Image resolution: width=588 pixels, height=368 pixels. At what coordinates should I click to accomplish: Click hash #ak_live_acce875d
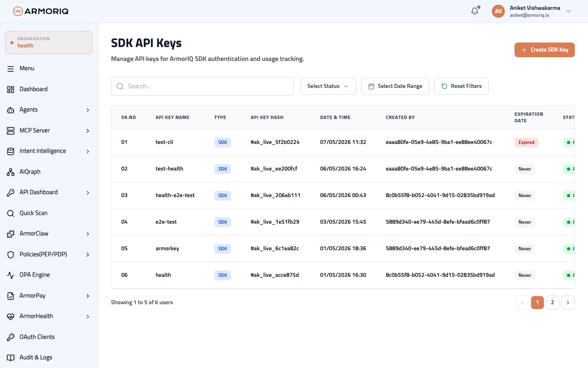(x=275, y=275)
